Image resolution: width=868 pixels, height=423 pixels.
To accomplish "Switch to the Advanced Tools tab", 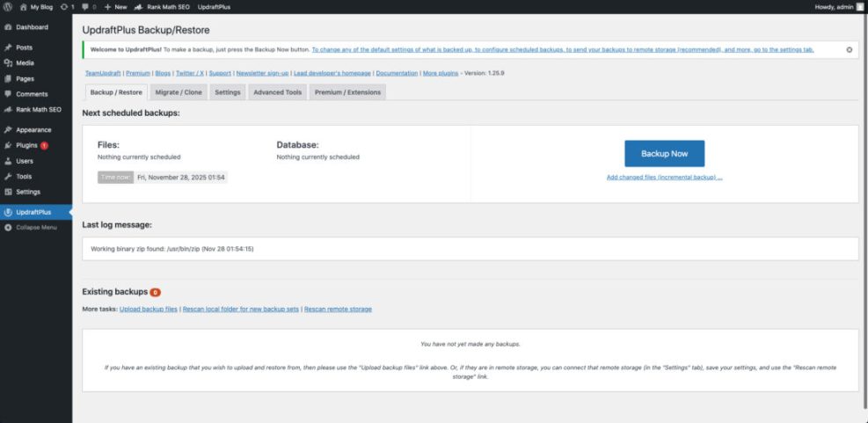I will pos(277,92).
